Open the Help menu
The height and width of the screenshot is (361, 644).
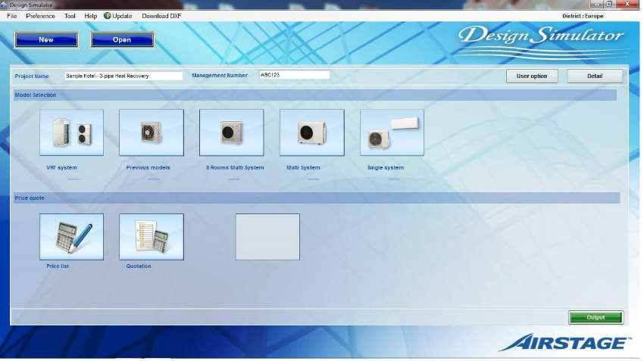pos(90,16)
